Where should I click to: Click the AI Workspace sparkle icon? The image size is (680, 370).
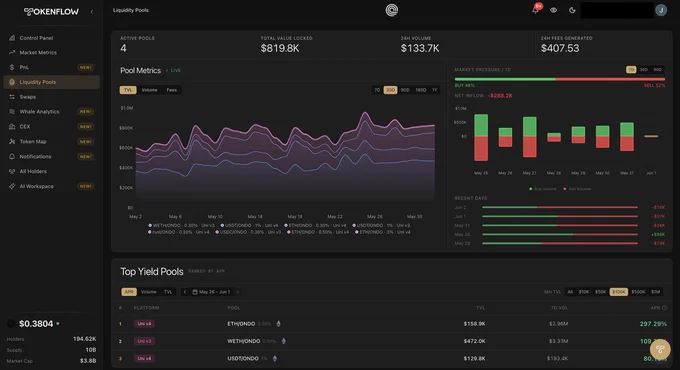click(12, 186)
